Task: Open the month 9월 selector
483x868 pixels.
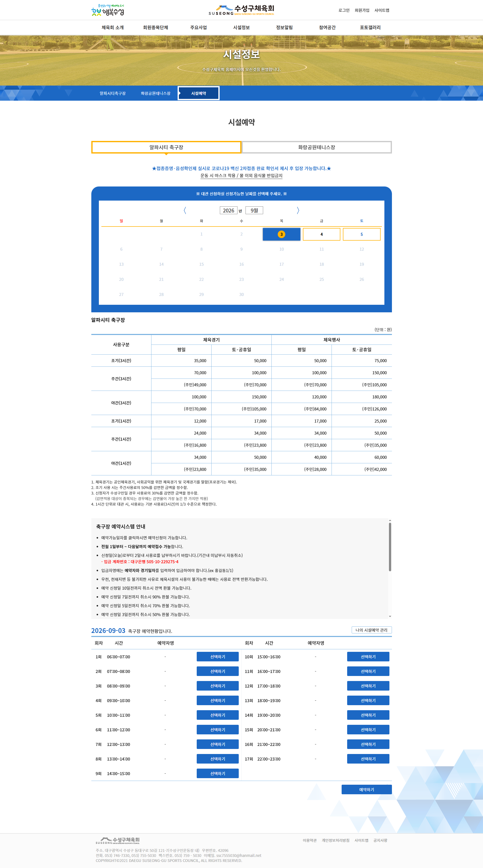Action: coord(254,210)
